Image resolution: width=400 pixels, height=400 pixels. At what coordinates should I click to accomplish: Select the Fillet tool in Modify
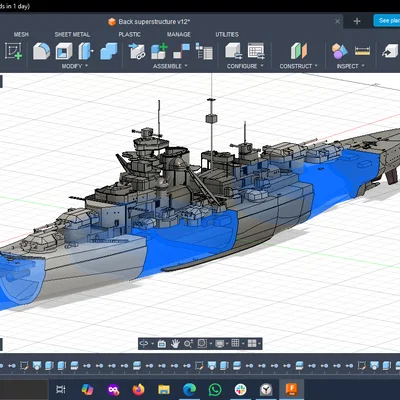click(x=41, y=51)
